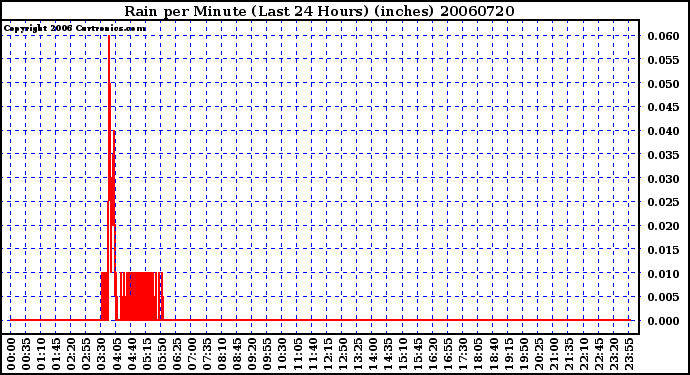Image resolution: width=690 pixels, height=375 pixels.
Task: Choose the 23:55 time tick label
Action: pyautogui.click(x=628, y=354)
